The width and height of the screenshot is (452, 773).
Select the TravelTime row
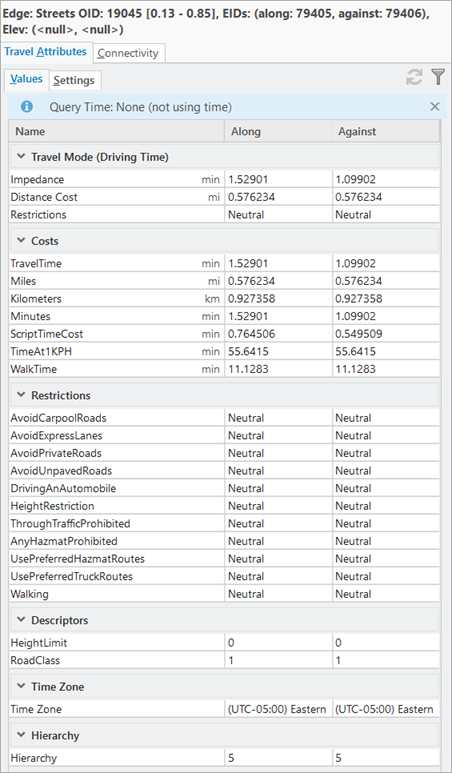point(224,263)
